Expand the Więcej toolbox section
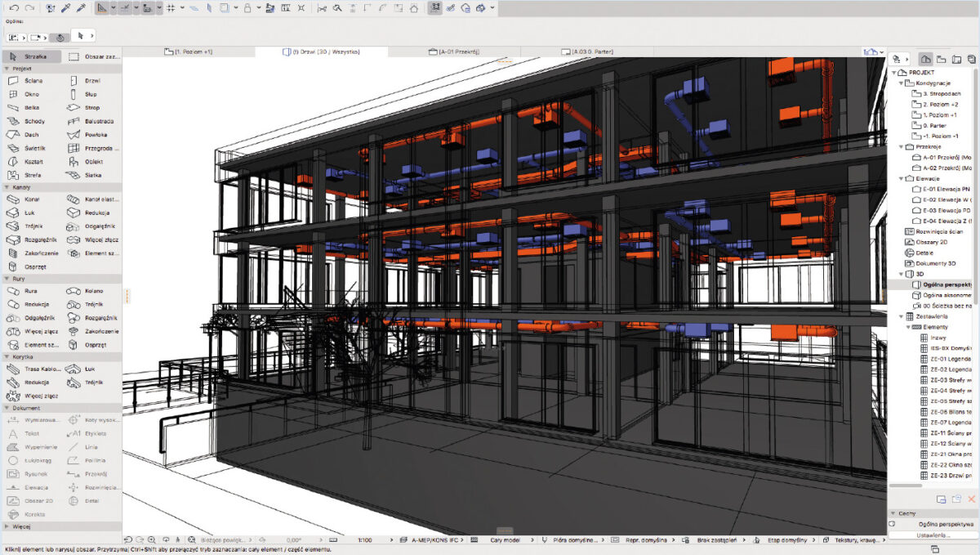 (7, 527)
